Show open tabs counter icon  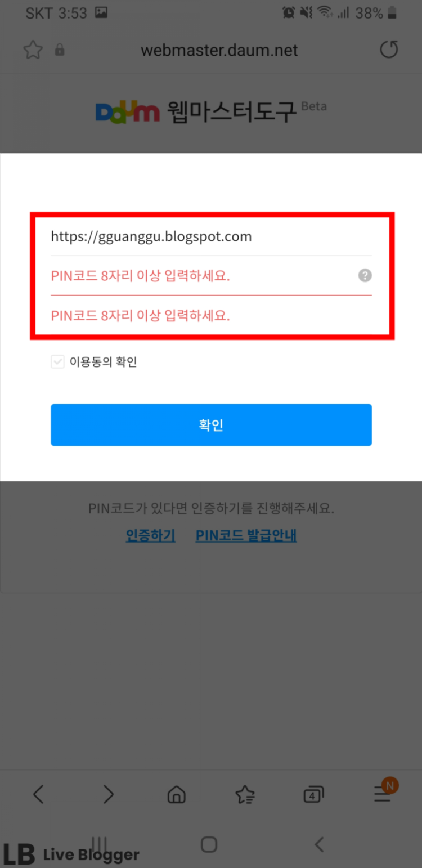pos(313,794)
